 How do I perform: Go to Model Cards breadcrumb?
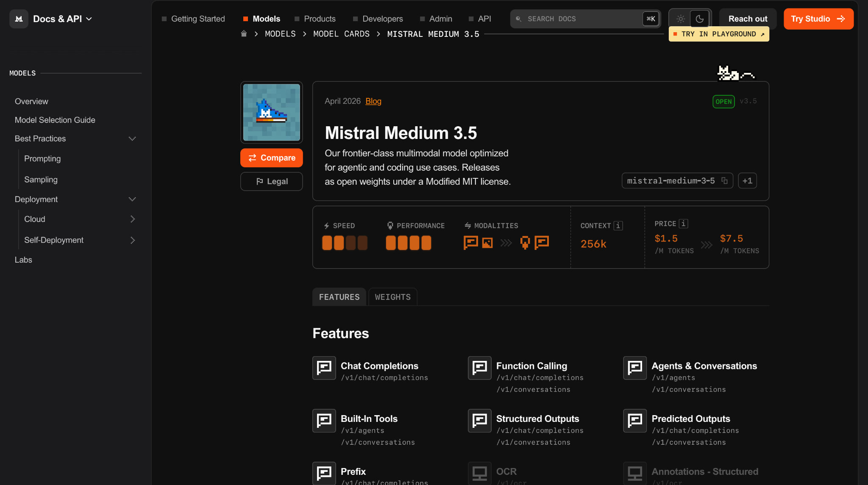pos(341,34)
